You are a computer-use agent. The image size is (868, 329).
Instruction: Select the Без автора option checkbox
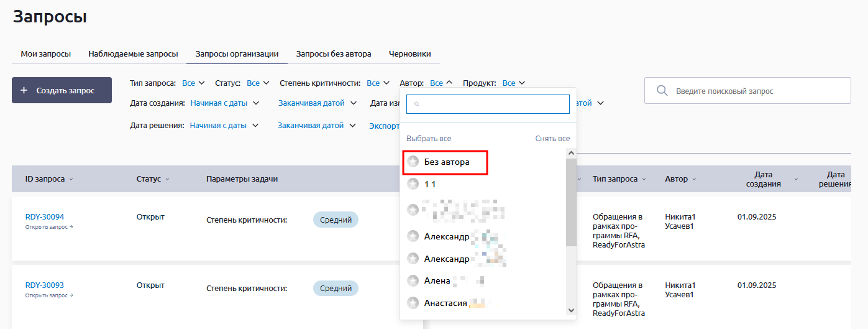click(413, 162)
